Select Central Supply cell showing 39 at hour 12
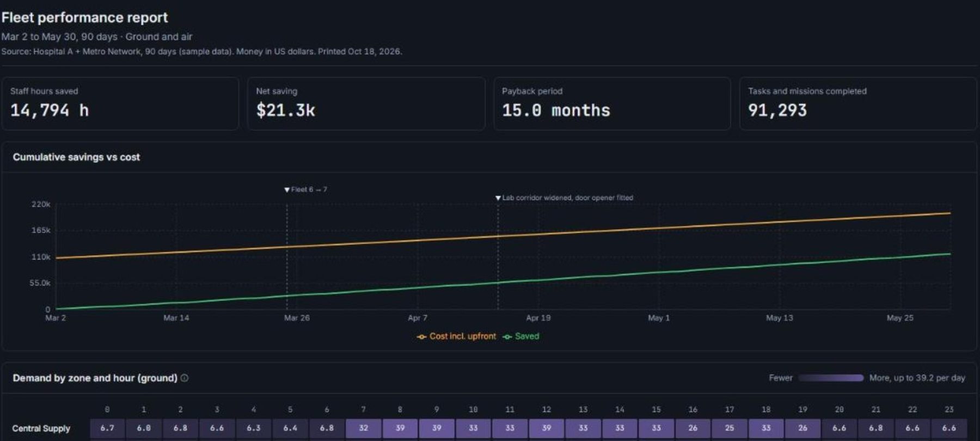This screenshot has height=441, width=980. coord(546,428)
